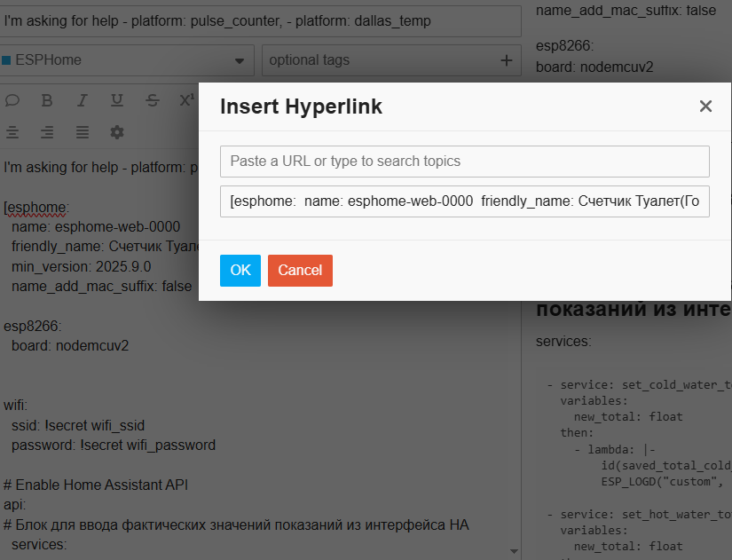Image resolution: width=732 pixels, height=560 pixels.
Task: Center-align text with the toolbar icon
Action: (12, 132)
